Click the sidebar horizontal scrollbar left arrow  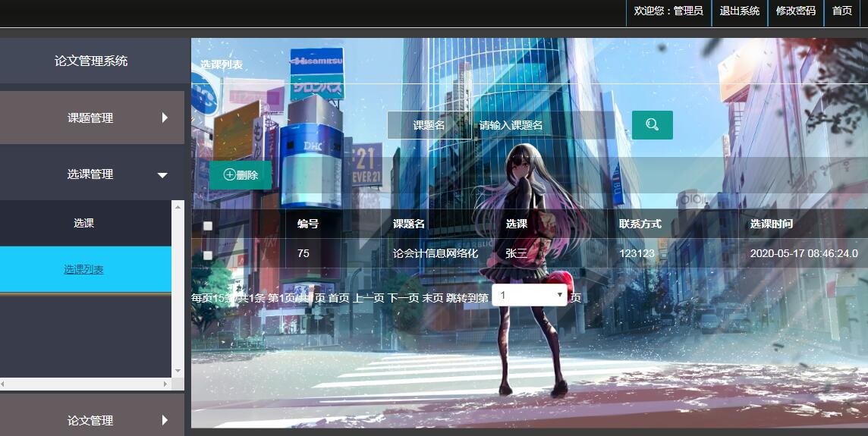3,384
